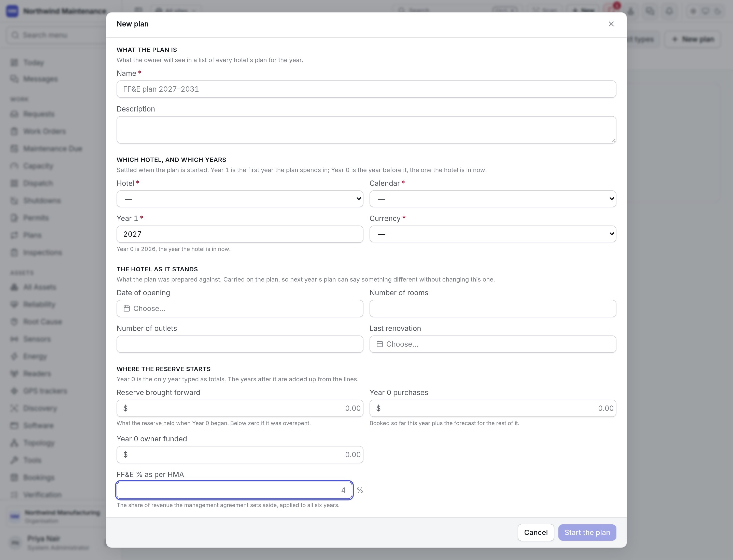The height and width of the screenshot is (560, 733).
Task: Focus the Year 0 owner funded amount
Action: 240,454
